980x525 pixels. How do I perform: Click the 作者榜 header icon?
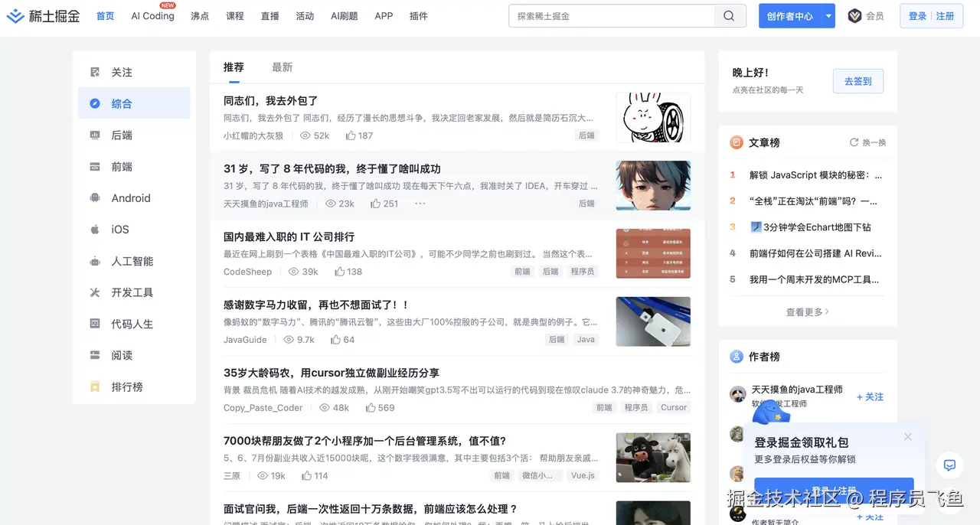point(737,357)
